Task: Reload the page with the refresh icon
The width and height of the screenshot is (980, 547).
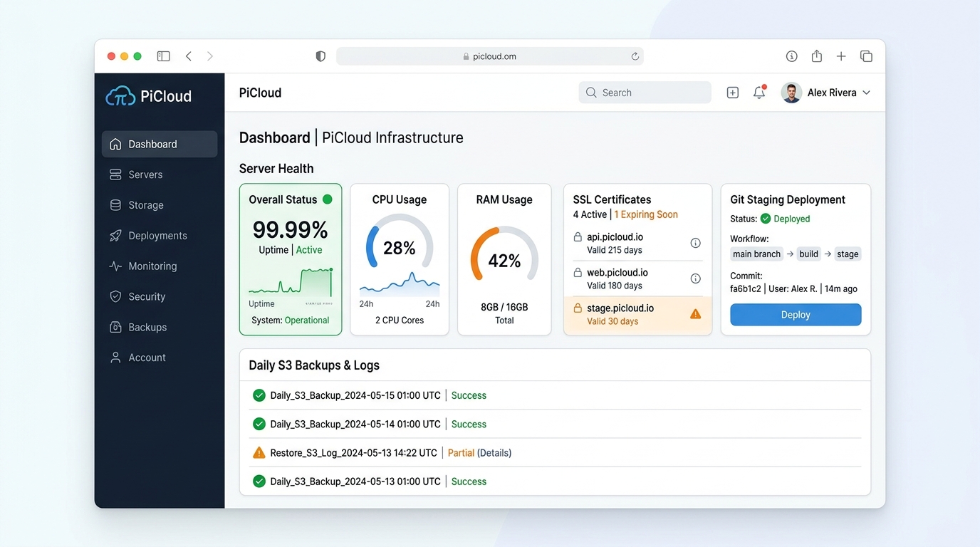Action: [x=635, y=56]
